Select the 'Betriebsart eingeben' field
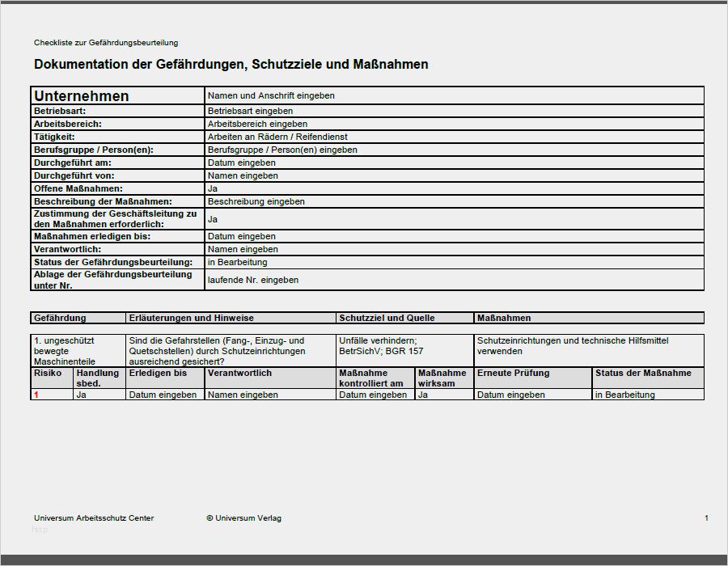 [454, 111]
